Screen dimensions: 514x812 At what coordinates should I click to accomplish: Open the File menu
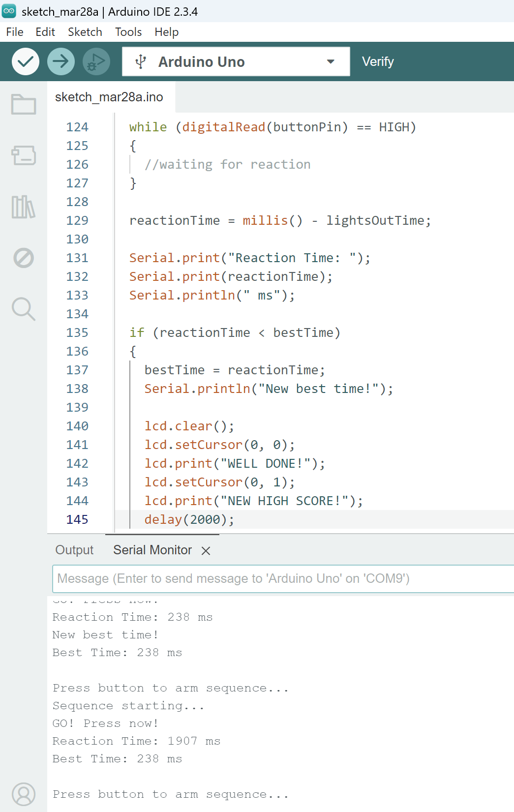pos(15,32)
